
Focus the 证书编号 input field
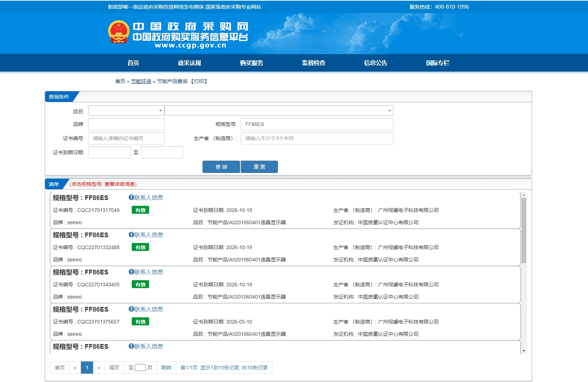tap(126, 138)
